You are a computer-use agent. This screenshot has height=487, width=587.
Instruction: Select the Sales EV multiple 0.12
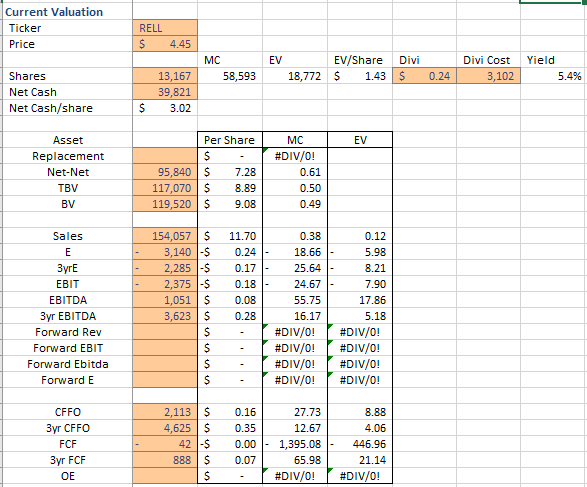[360, 236]
